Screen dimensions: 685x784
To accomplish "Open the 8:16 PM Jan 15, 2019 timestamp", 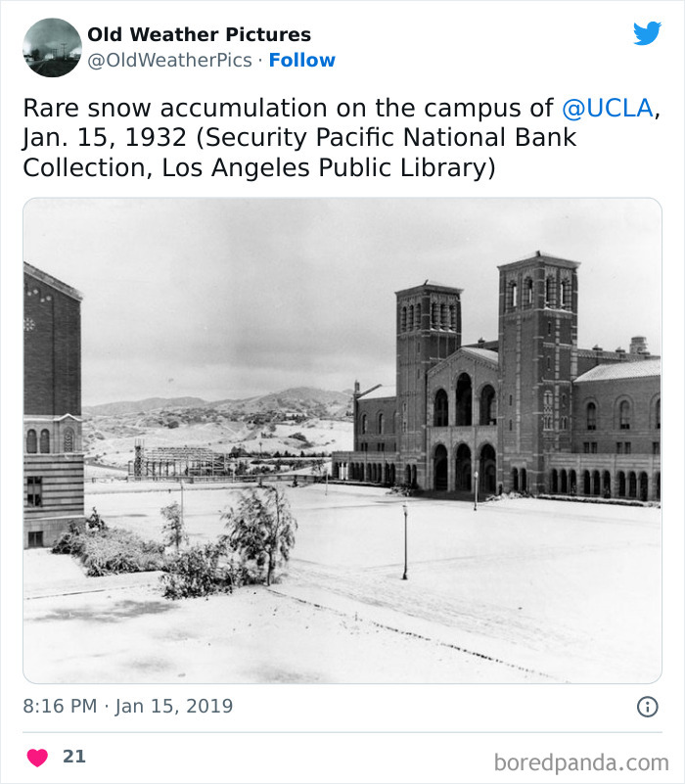I will coord(128,706).
